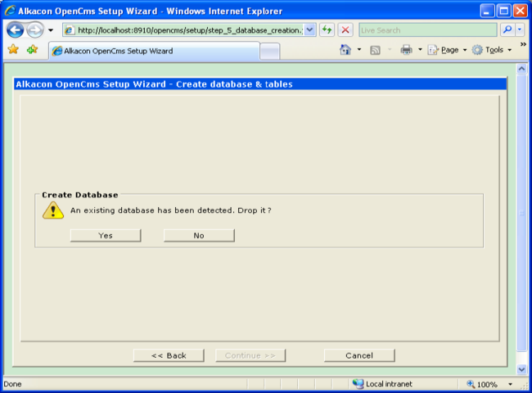Click the vertical scrollbar thumb
Image resolution: width=532 pixels, height=393 pixels.
(521, 214)
